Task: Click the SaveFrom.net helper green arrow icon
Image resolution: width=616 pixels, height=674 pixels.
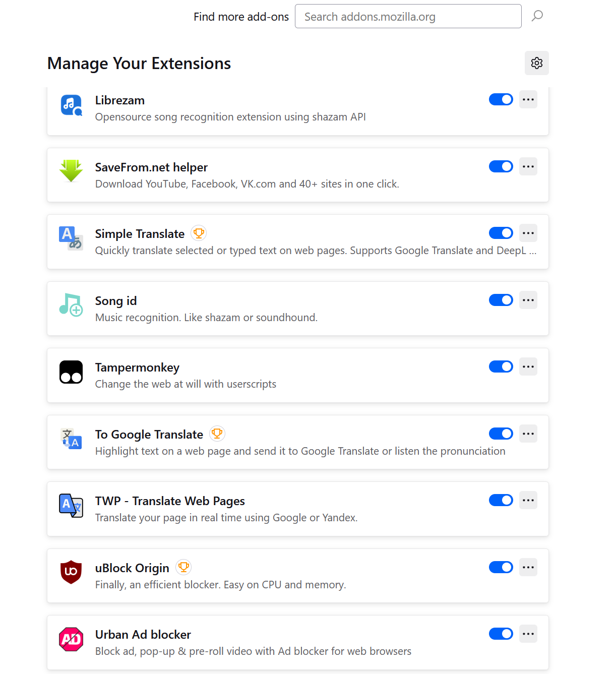Action: point(71,171)
